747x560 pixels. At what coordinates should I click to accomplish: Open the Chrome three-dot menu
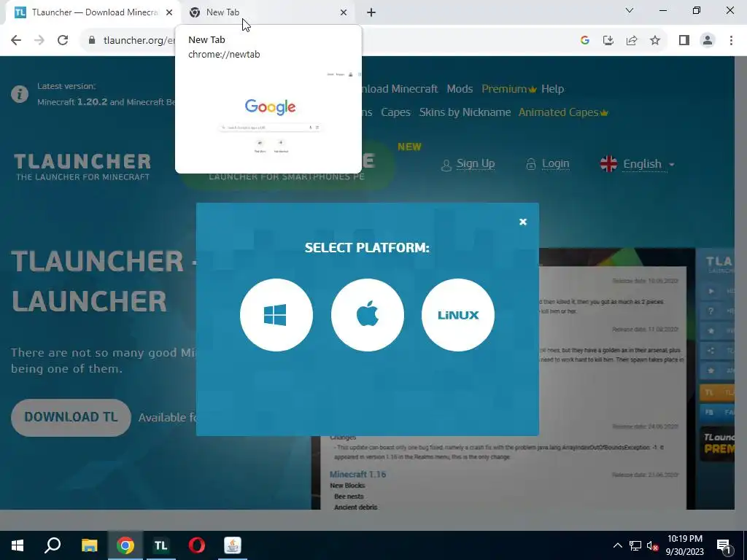click(731, 41)
